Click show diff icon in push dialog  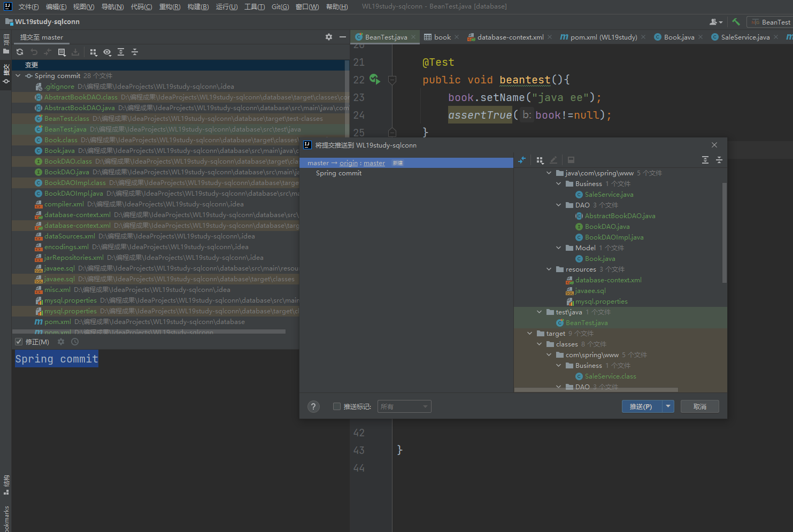pos(522,160)
